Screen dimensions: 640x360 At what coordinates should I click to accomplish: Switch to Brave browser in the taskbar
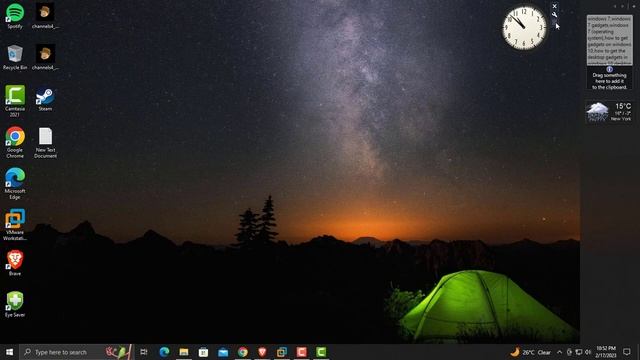(262, 352)
